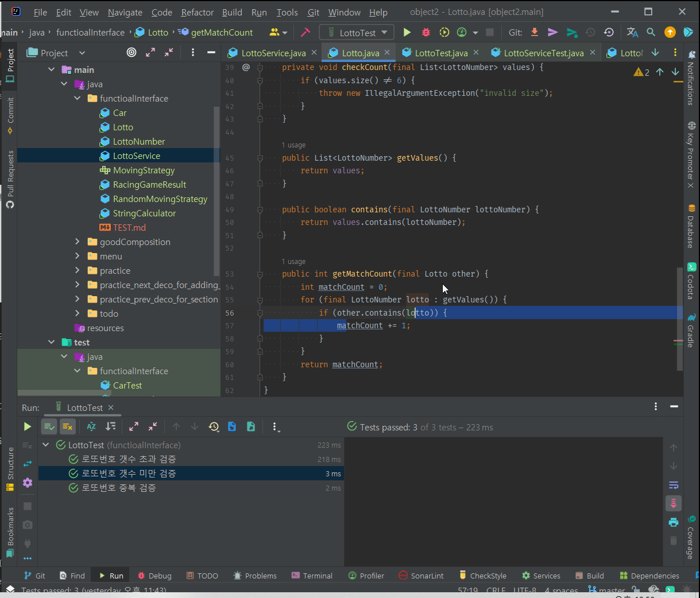This screenshot has width=700, height=598.
Task: Click the Build hammer icon
Action: tap(305, 33)
